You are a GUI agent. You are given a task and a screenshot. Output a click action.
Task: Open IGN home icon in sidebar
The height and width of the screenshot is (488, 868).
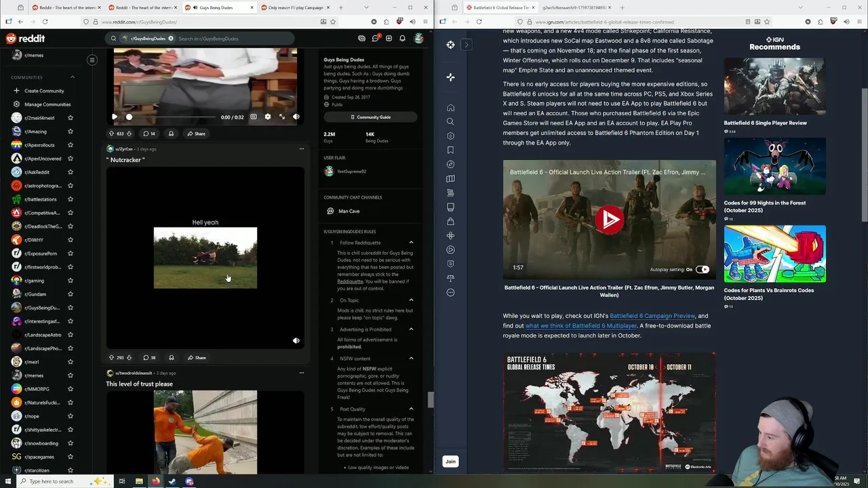click(450, 108)
